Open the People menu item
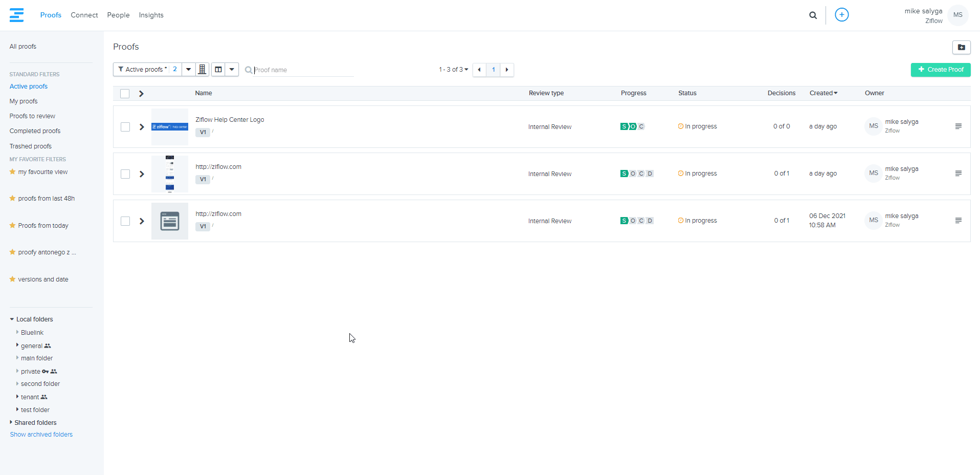 (118, 15)
